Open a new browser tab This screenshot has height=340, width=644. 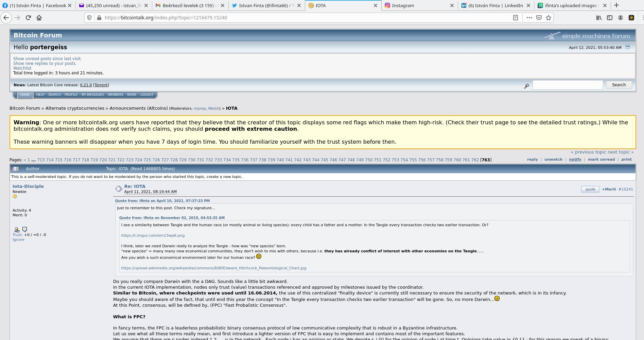(616, 5)
